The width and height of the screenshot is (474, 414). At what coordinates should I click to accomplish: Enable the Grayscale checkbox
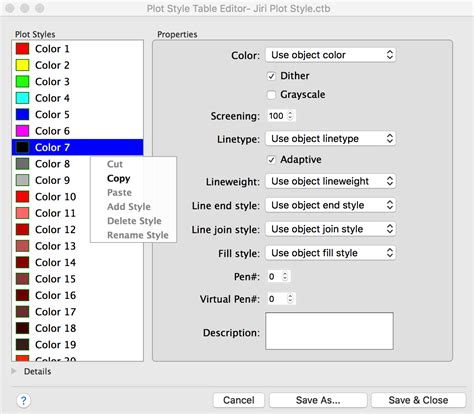pos(271,95)
